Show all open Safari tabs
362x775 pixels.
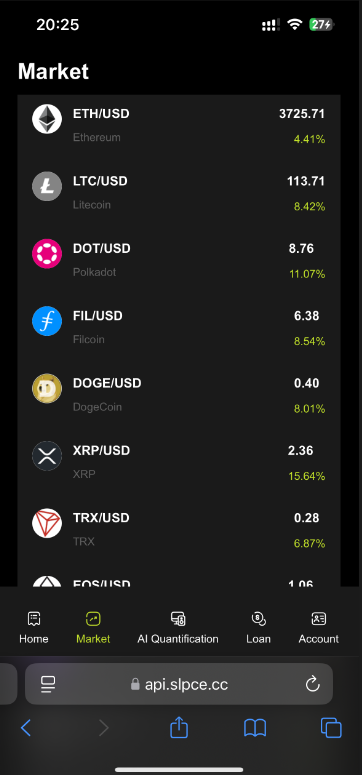click(x=331, y=728)
